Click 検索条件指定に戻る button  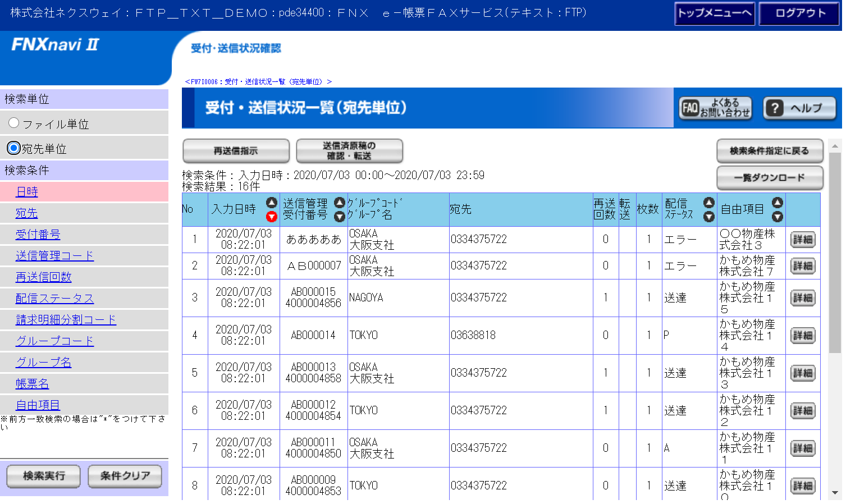click(770, 151)
